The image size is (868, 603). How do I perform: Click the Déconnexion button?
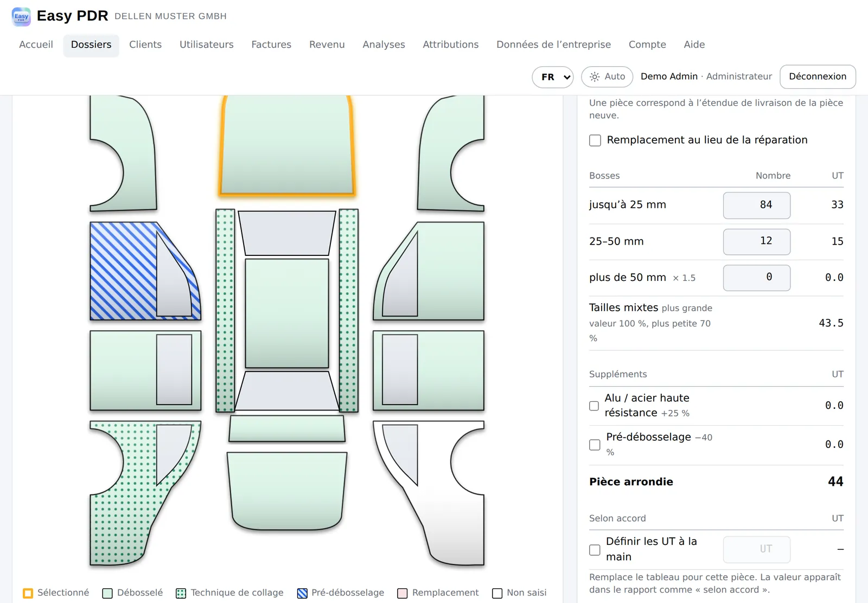tap(818, 76)
